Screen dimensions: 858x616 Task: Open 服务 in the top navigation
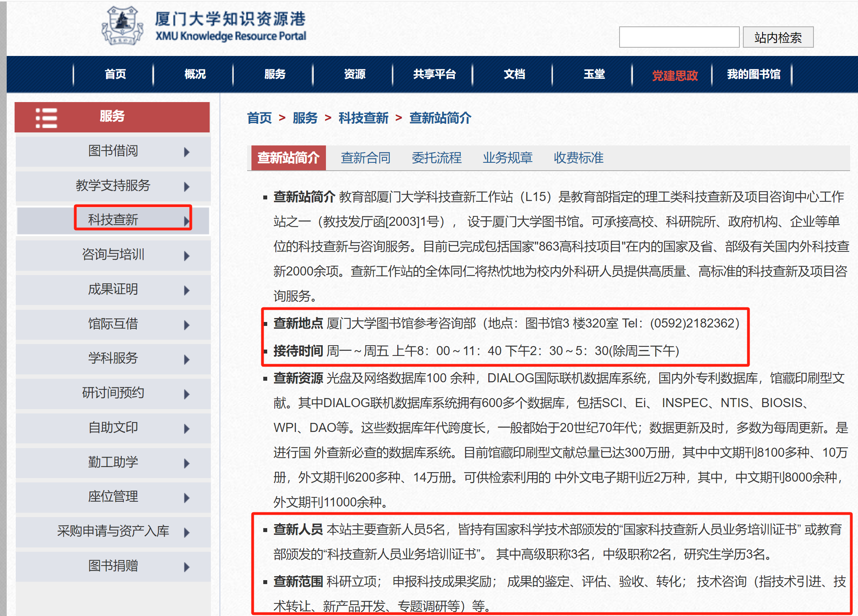[x=275, y=74]
